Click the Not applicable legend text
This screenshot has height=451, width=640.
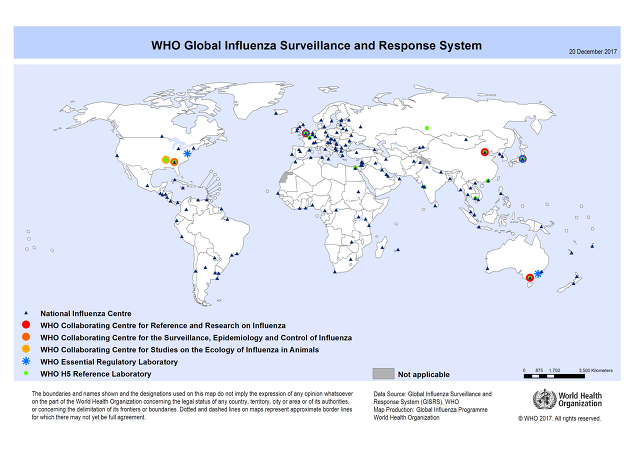[x=424, y=374]
